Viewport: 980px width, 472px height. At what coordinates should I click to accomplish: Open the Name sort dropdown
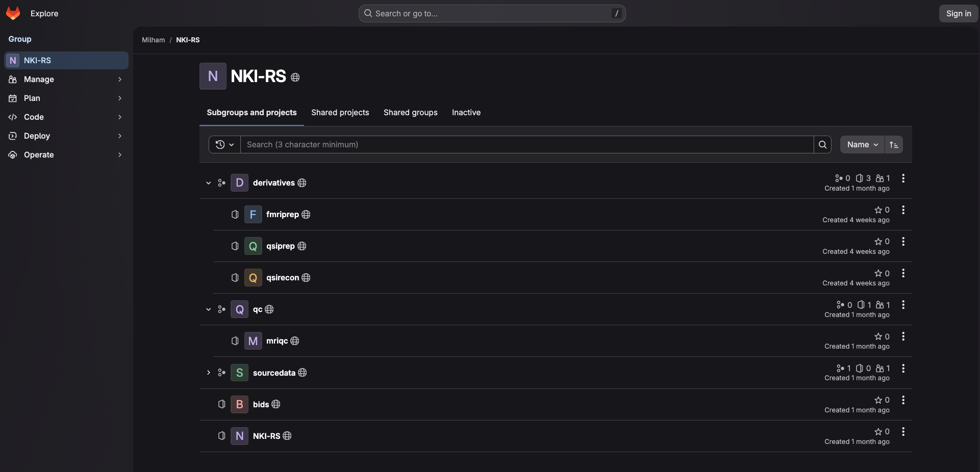click(x=862, y=145)
